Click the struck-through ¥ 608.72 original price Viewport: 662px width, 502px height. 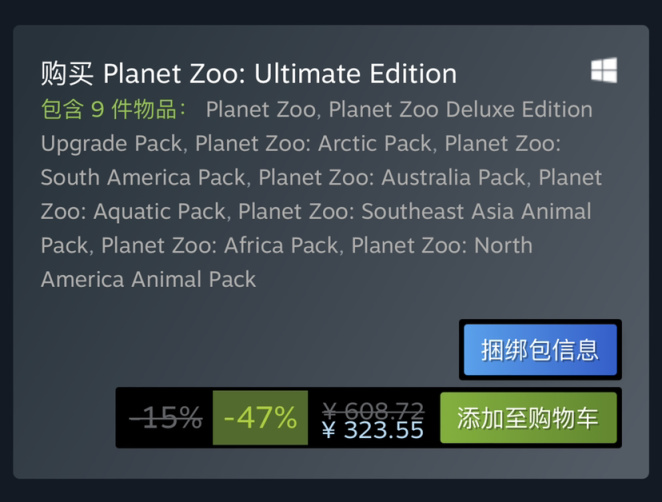(x=373, y=409)
